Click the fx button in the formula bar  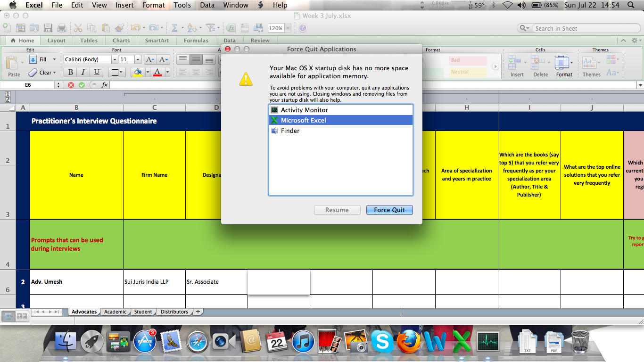[x=104, y=85]
